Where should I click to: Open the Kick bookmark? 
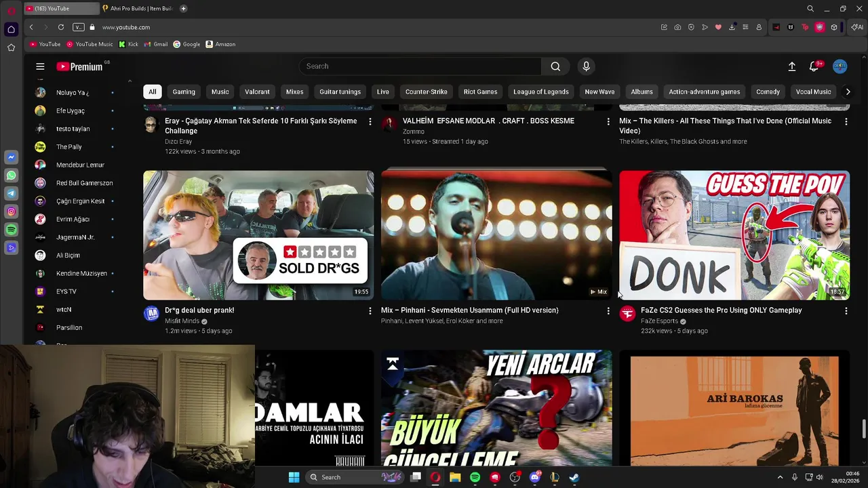(128, 44)
